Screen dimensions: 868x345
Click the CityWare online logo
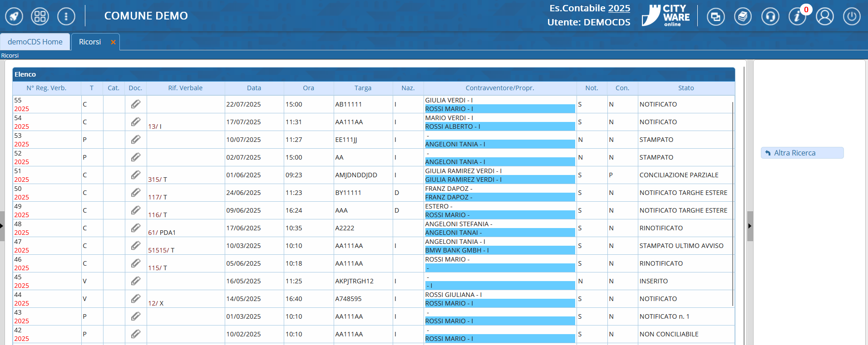pos(666,16)
